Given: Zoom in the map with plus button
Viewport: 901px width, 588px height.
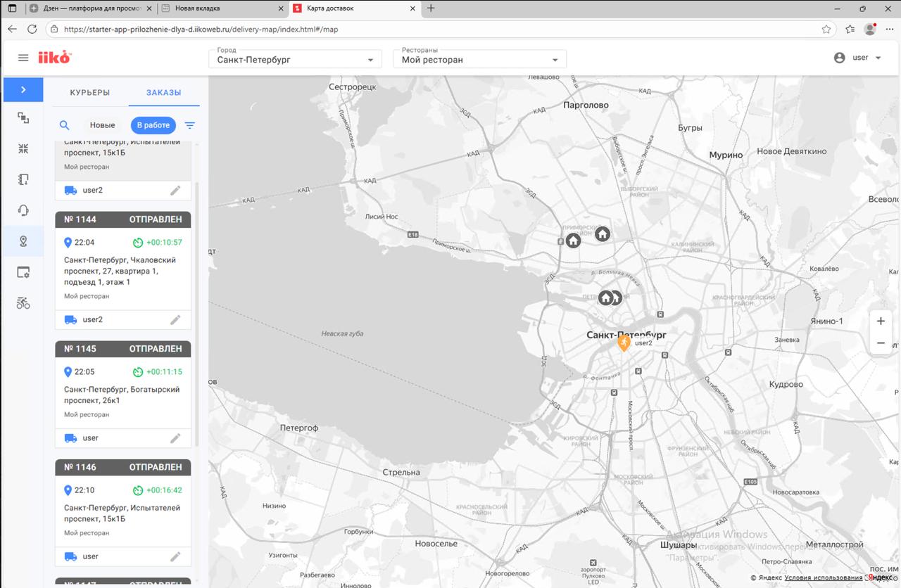Looking at the screenshot, I should (x=881, y=321).
